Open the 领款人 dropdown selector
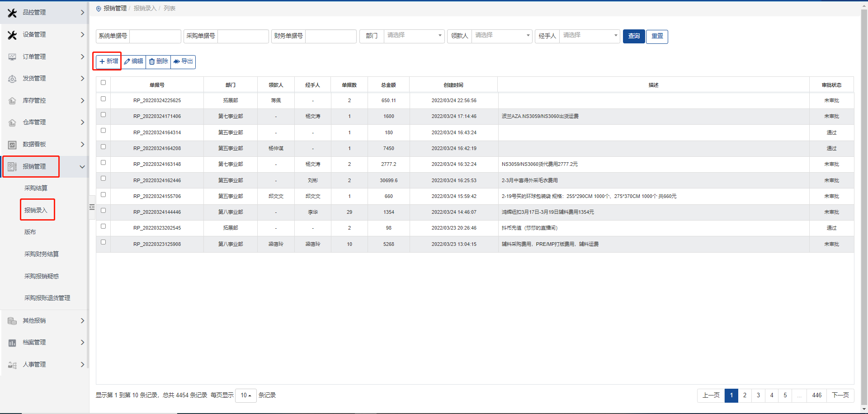The height and width of the screenshot is (414, 868). (502, 36)
